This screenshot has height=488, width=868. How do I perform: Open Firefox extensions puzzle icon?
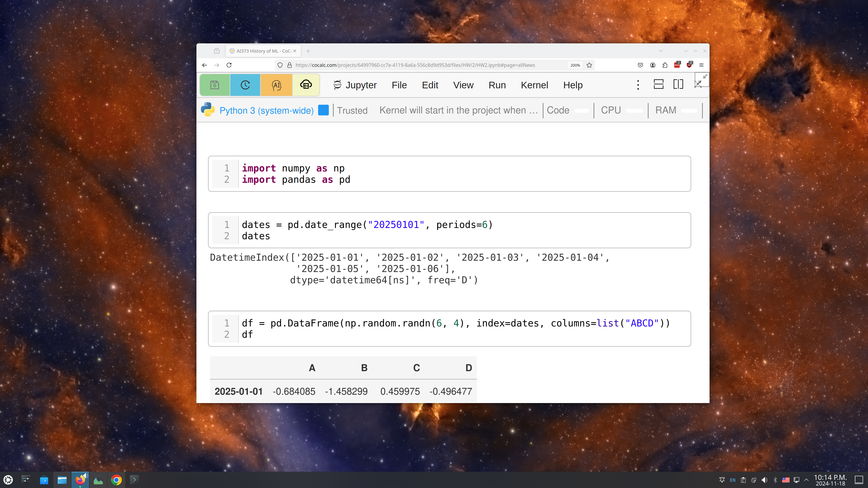[665, 65]
